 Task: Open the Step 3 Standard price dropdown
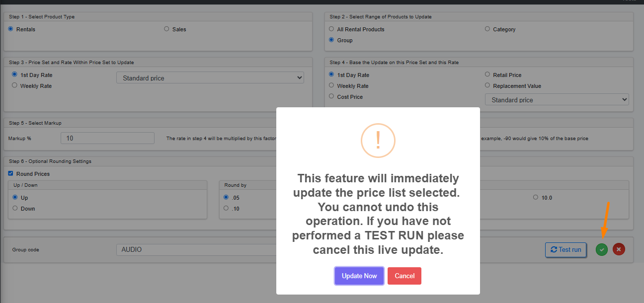point(210,78)
